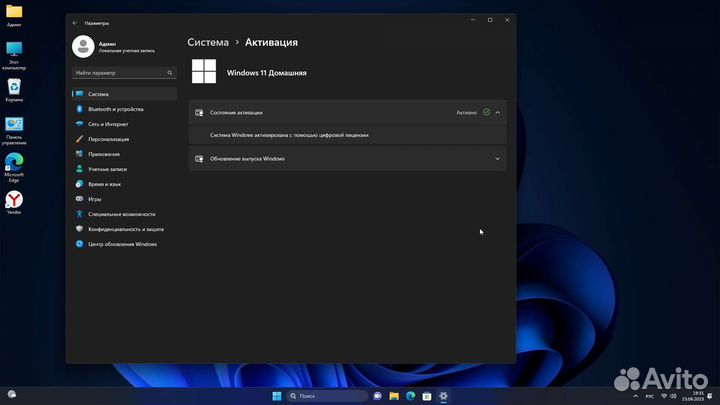Open the Chat app from taskbar
This screenshot has width=720, height=405.
point(377,396)
